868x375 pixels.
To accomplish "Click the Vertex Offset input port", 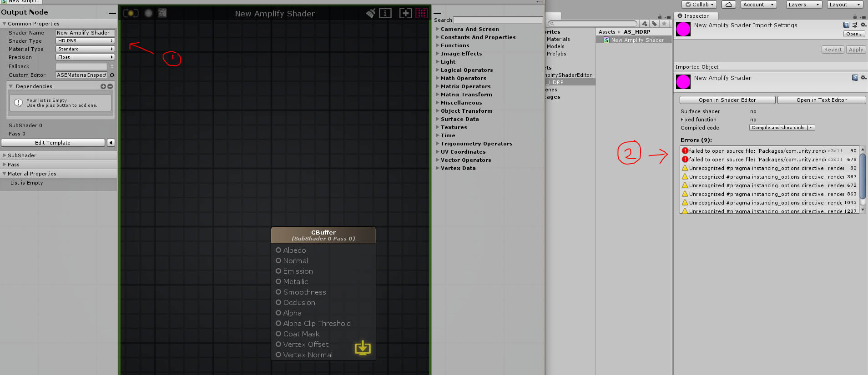I will [278, 344].
